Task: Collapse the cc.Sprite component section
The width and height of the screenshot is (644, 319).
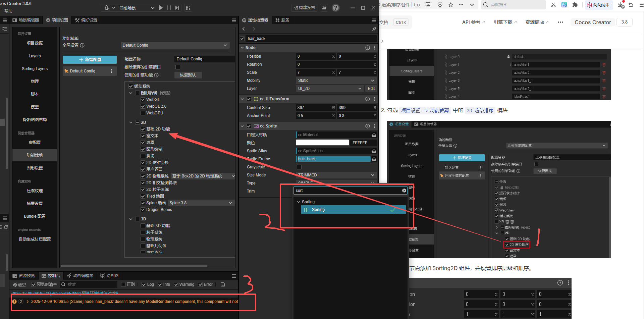Action: click(x=242, y=126)
